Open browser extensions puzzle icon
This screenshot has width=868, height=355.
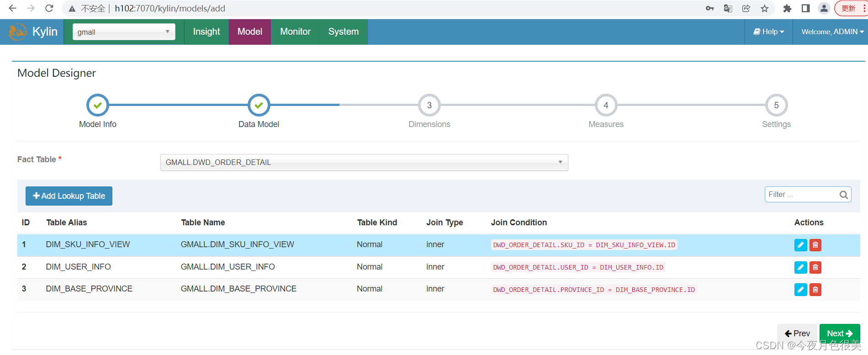(787, 8)
